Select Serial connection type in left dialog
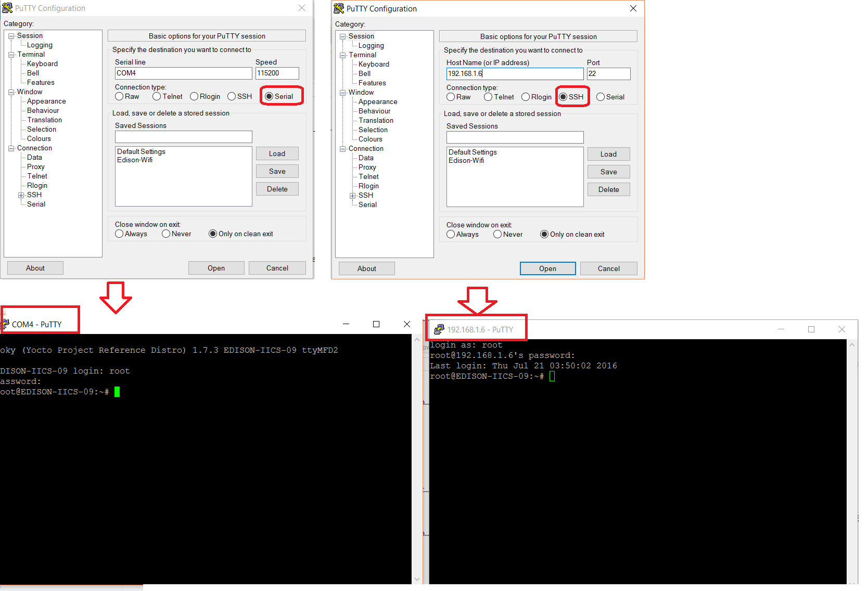The image size is (868, 591). (x=269, y=96)
